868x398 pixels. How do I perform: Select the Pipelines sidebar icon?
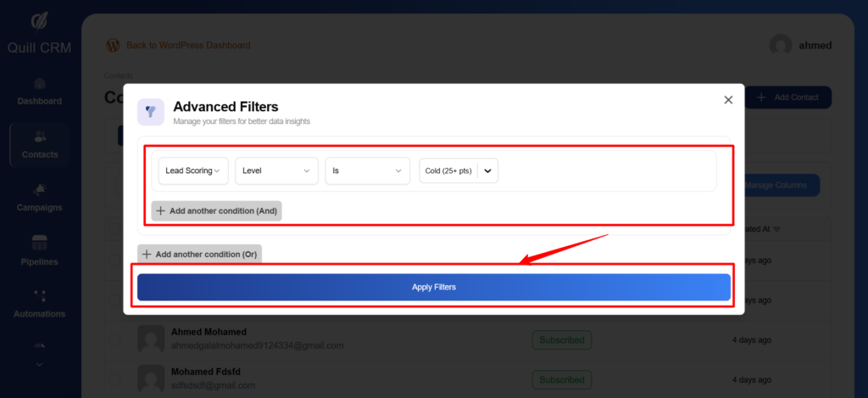pyautogui.click(x=40, y=243)
